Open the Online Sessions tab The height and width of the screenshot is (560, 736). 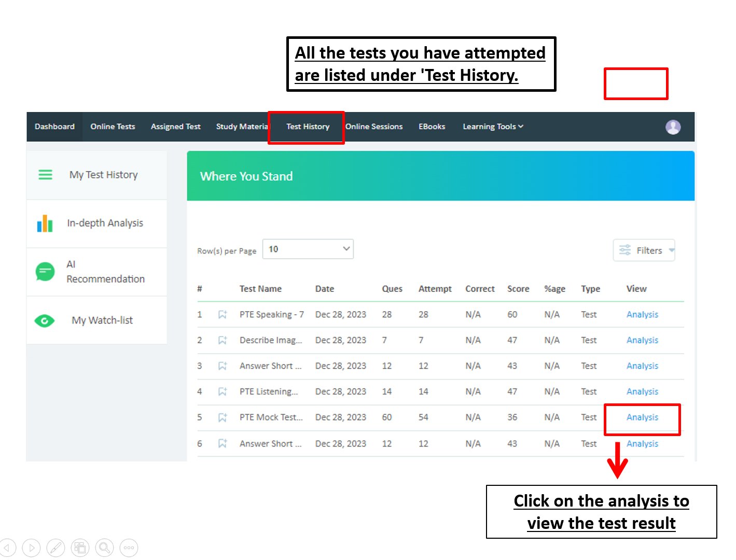coord(374,127)
